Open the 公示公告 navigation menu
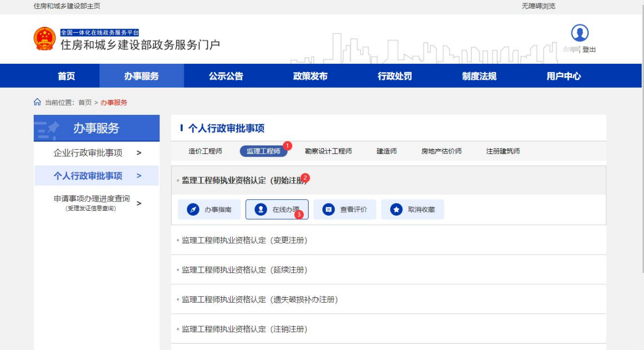The width and height of the screenshot is (644, 350). (x=226, y=76)
